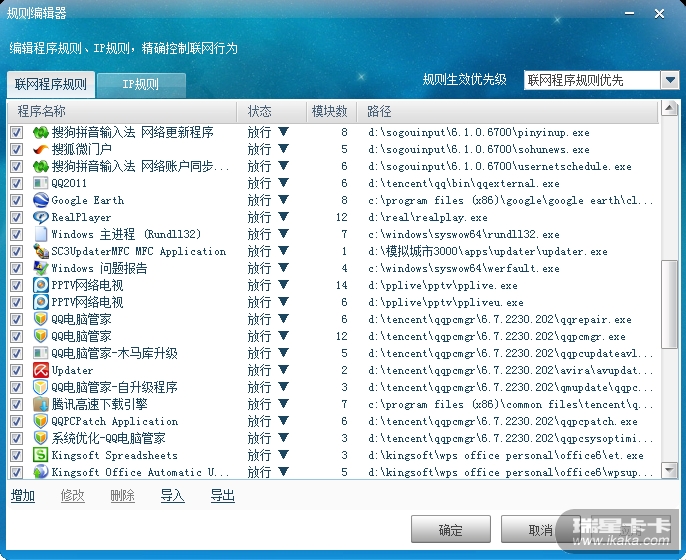Click the Rundll32 blank file icon
686x560 pixels.
pyautogui.click(x=41, y=234)
